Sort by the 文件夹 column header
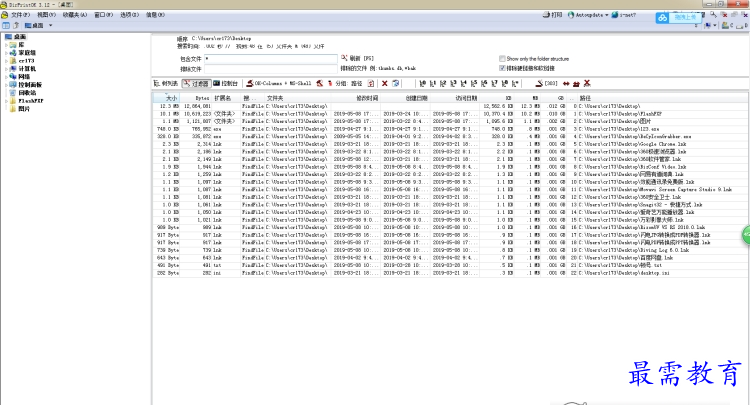The image size is (750, 405). [x=298, y=98]
